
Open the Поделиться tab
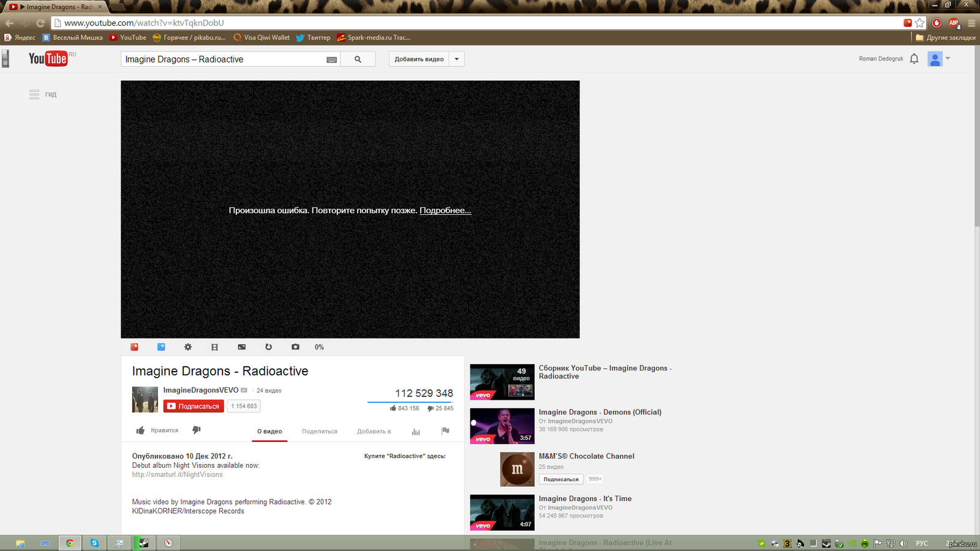click(320, 432)
